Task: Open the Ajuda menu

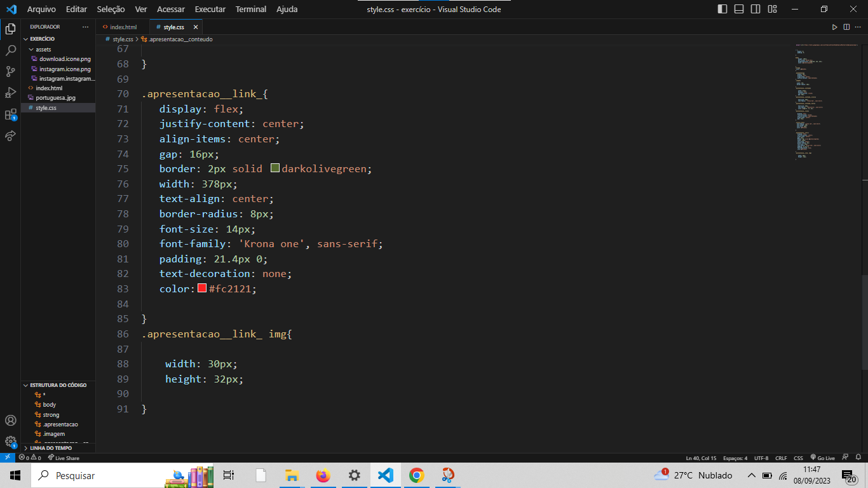Action: [287, 10]
